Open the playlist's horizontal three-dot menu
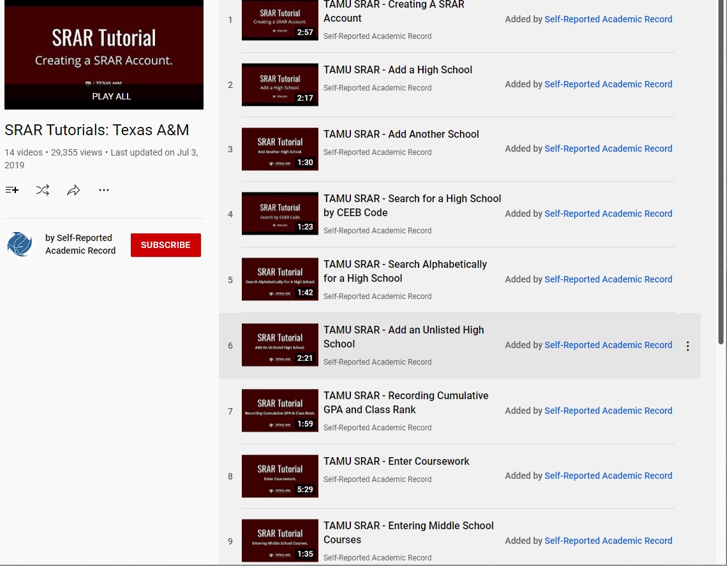 click(104, 190)
